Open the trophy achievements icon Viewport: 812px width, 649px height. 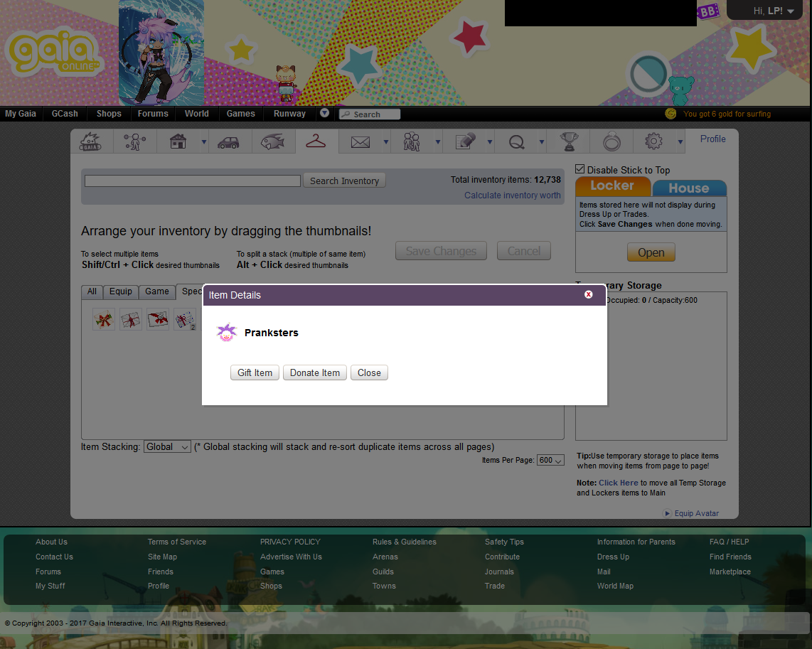click(x=569, y=141)
